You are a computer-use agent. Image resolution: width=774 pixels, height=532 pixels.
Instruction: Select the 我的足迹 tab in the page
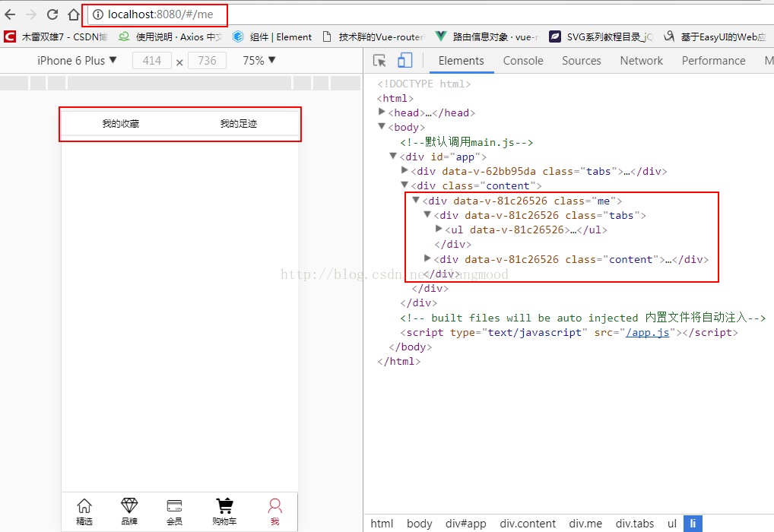click(239, 123)
